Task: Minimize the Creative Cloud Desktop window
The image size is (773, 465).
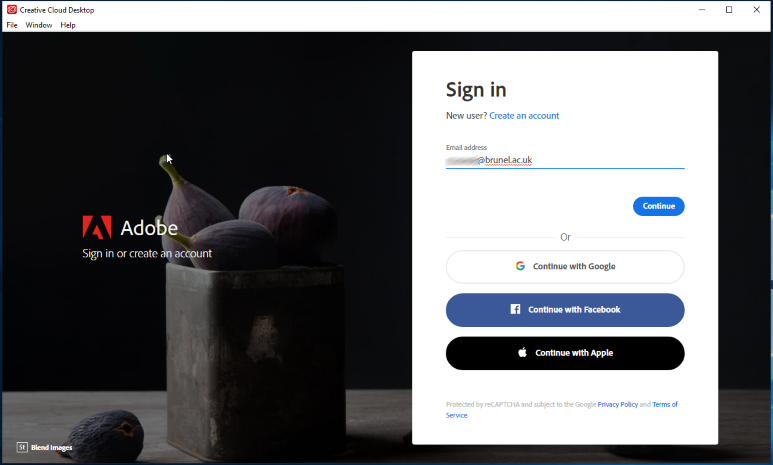Action: coord(702,10)
